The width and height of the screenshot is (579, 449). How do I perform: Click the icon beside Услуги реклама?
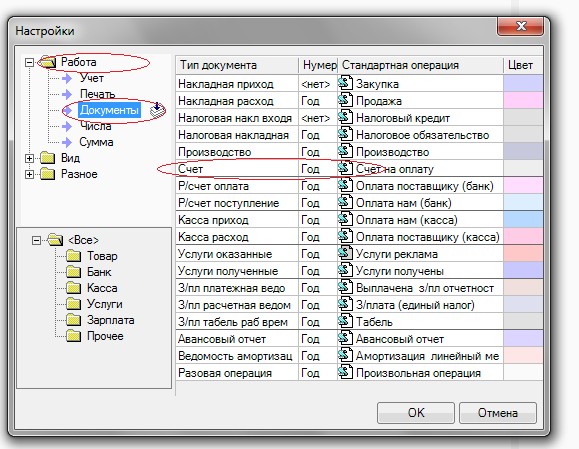(345, 253)
